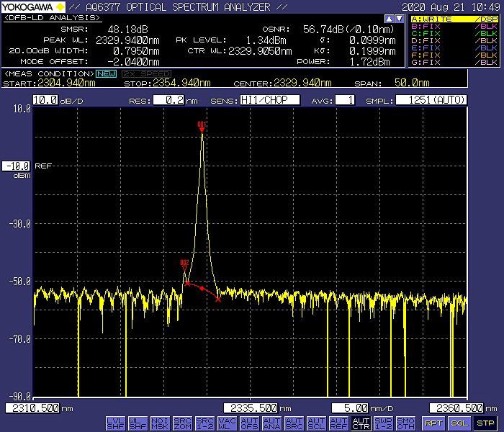The height and width of the screenshot is (432, 504).
Task: Click the PK LEVEL 1.34dBm value
Action: (x=266, y=40)
